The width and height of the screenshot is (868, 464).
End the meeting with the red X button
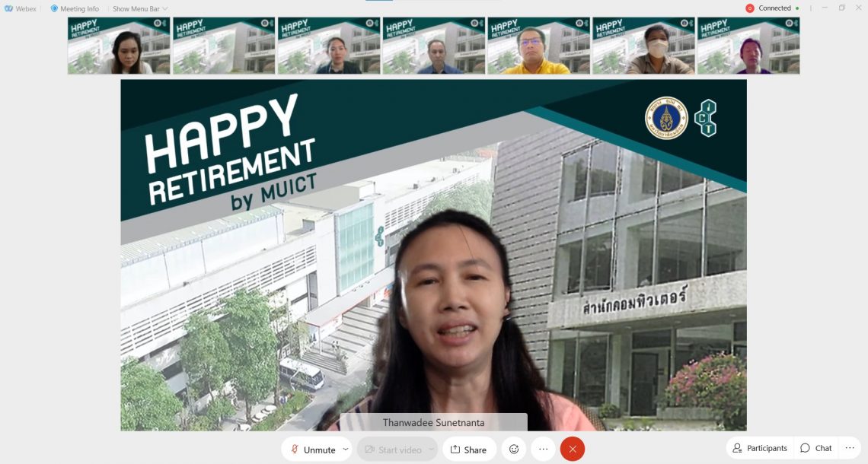(x=572, y=450)
